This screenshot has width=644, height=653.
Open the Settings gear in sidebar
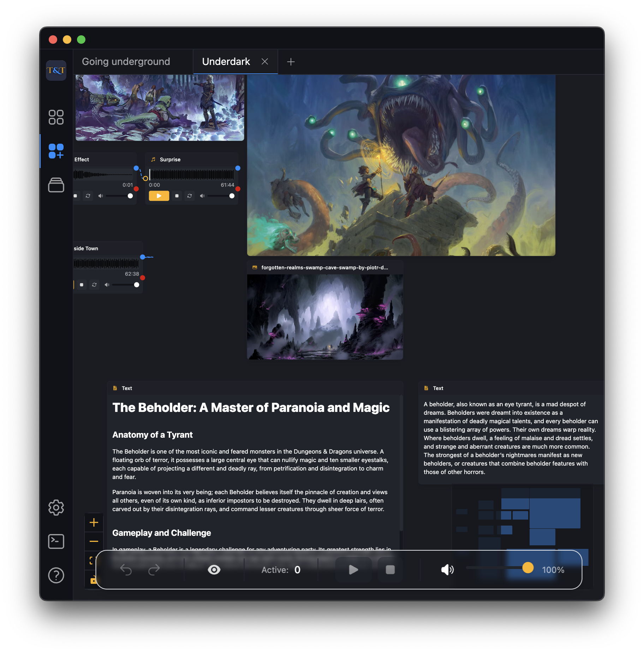[56, 508]
